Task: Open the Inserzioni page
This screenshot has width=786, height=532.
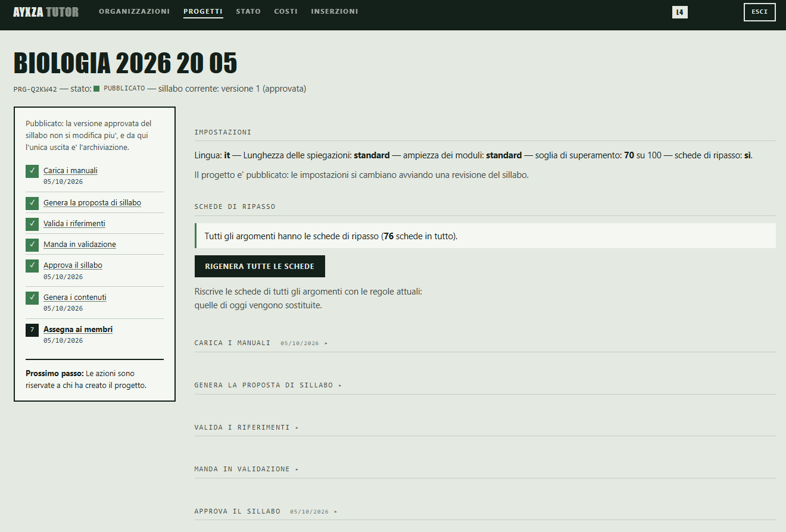Action: pyautogui.click(x=335, y=11)
